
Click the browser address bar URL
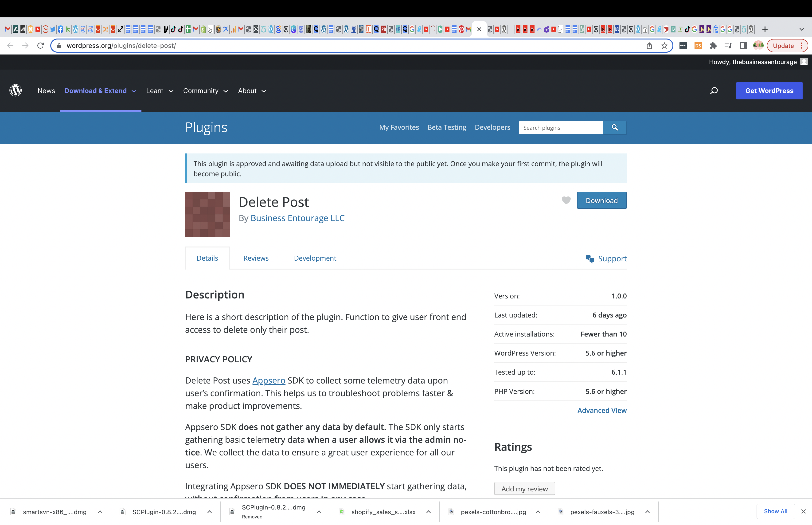121,46
